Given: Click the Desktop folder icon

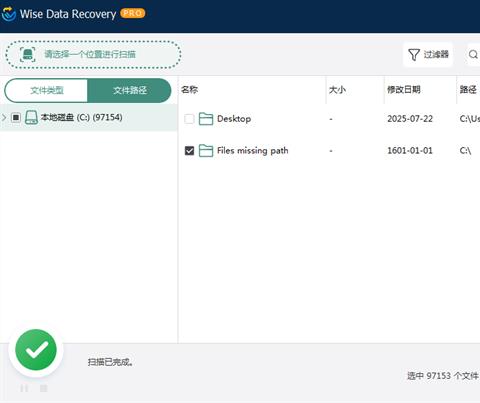Looking at the screenshot, I should [x=206, y=119].
